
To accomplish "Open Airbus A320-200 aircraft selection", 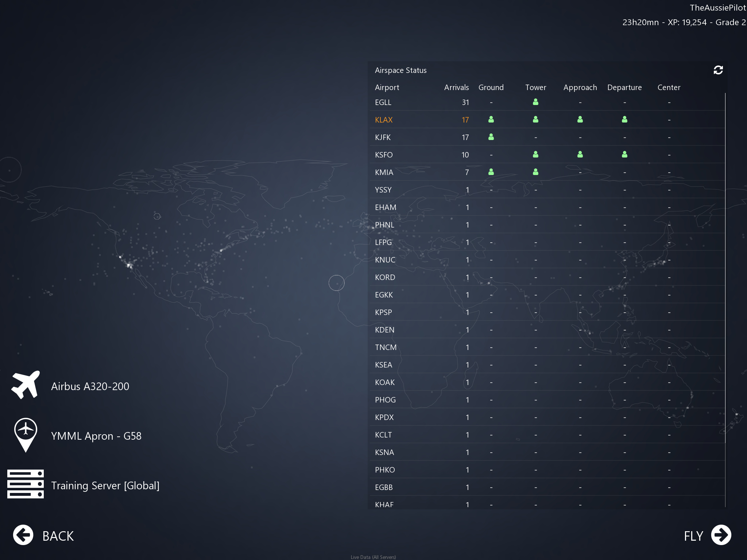I will (90, 386).
